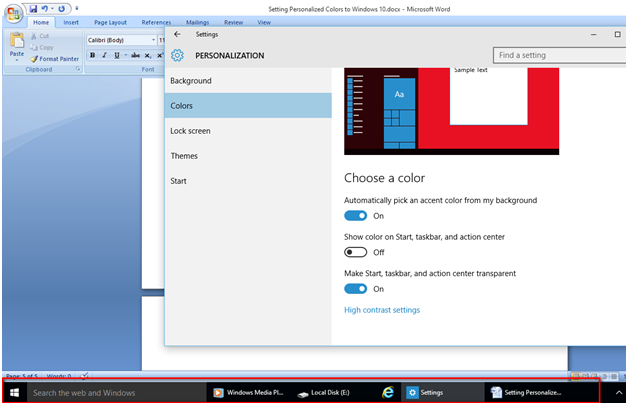This screenshot has width=628, height=405.
Task: Open the Calibri (Body) font dropdown
Action: pos(153,40)
